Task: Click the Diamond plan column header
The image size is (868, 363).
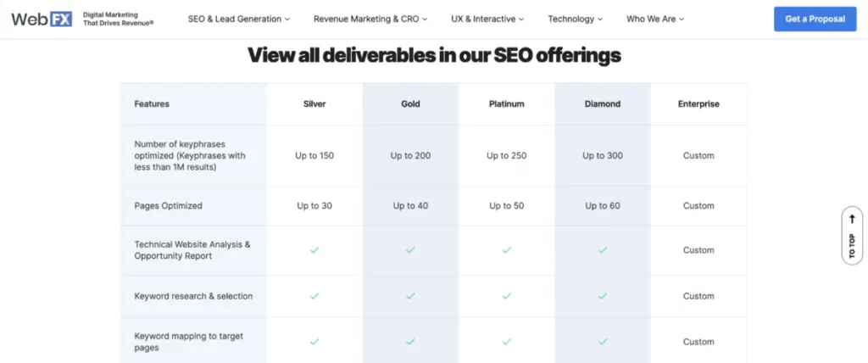Action: pyautogui.click(x=603, y=104)
